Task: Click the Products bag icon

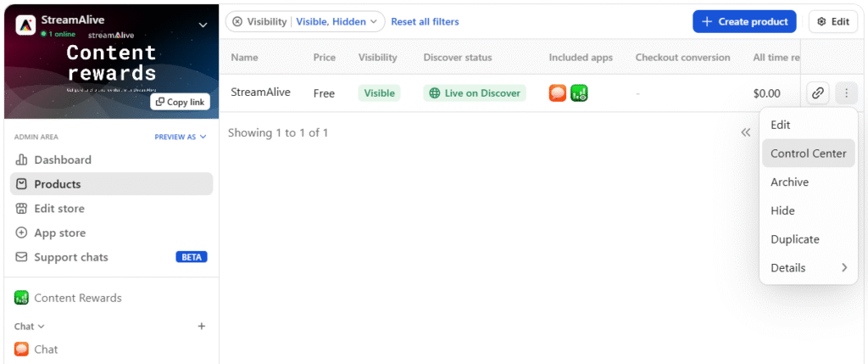Action: [x=21, y=184]
